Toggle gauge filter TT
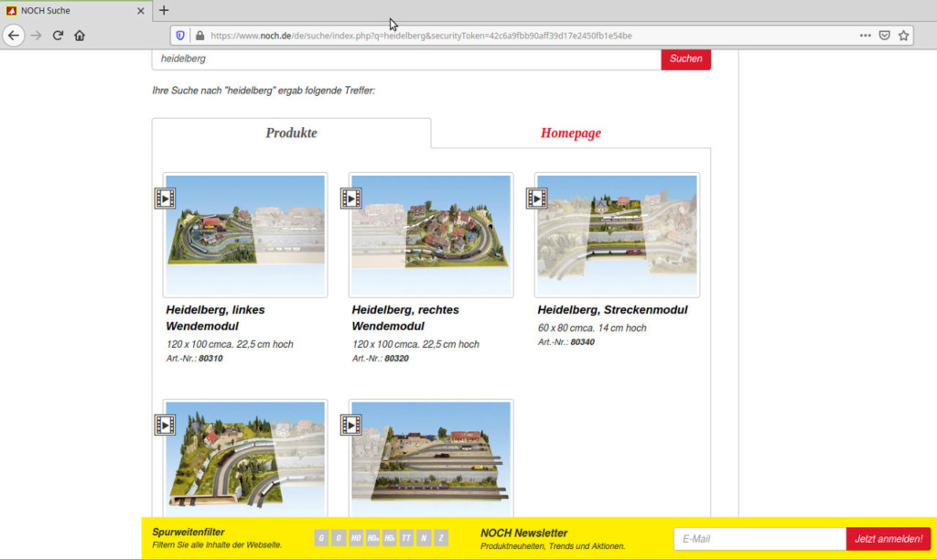This screenshot has height=560, width=937. [406, 538]
